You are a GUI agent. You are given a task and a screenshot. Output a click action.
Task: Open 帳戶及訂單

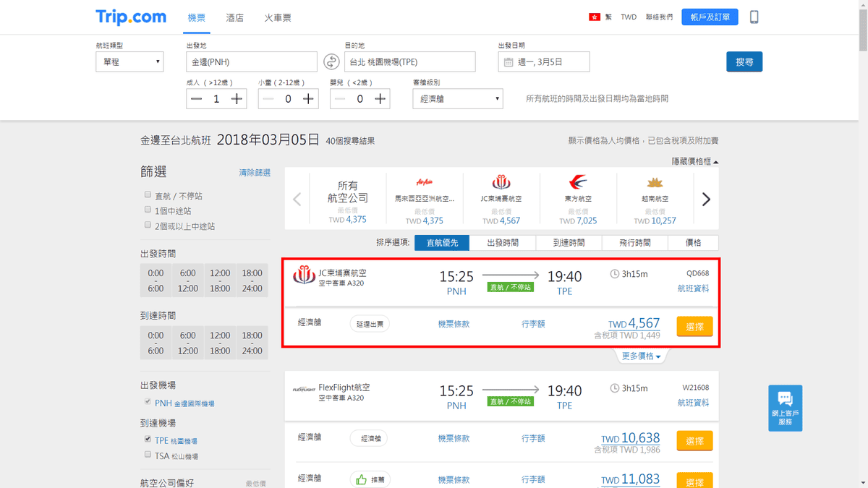[710, 17]
